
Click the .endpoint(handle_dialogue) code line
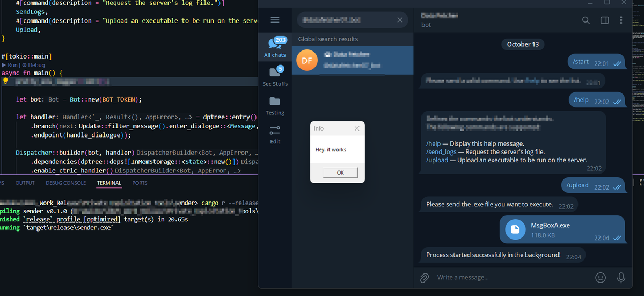pyautogui.click(x=80, y=135)
